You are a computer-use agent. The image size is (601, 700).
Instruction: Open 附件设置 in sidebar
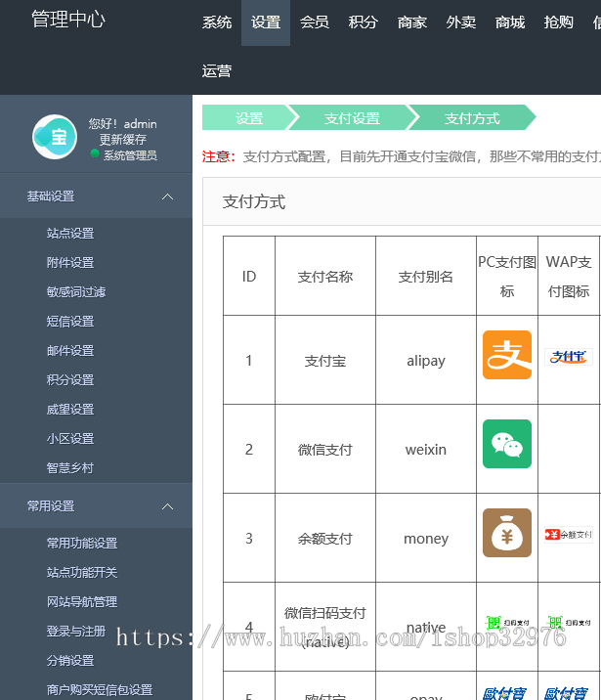(x=70, y=262)
